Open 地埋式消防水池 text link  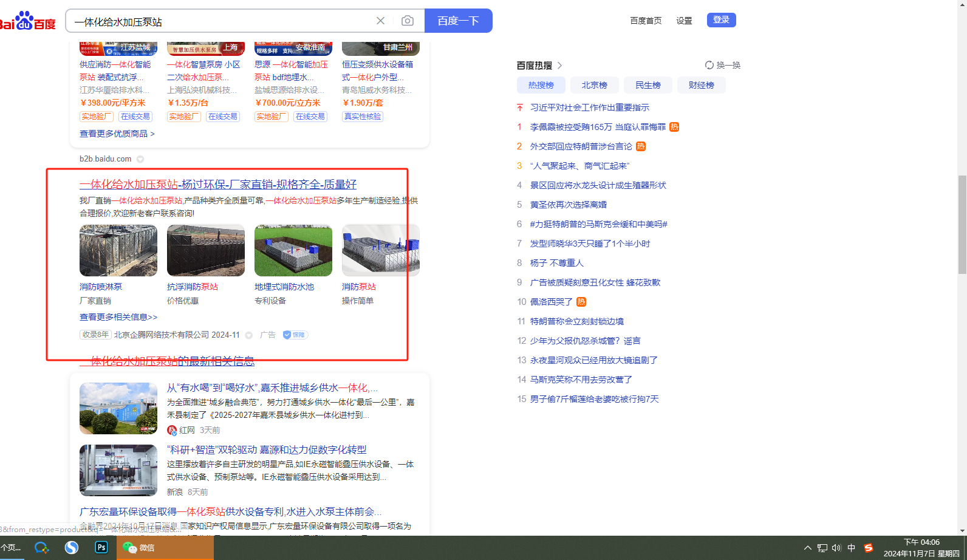coord(284,287)
